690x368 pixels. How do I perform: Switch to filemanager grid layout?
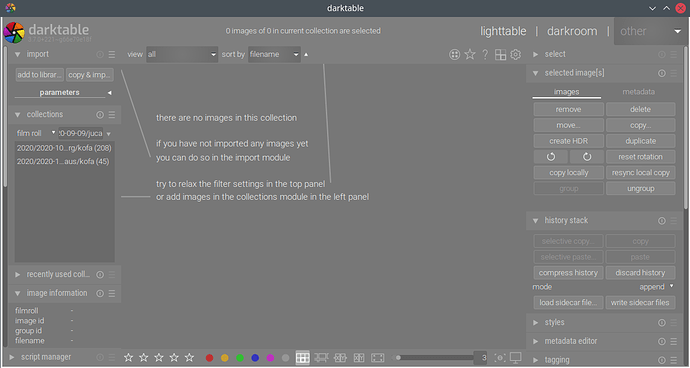click(x=303, y=357)
